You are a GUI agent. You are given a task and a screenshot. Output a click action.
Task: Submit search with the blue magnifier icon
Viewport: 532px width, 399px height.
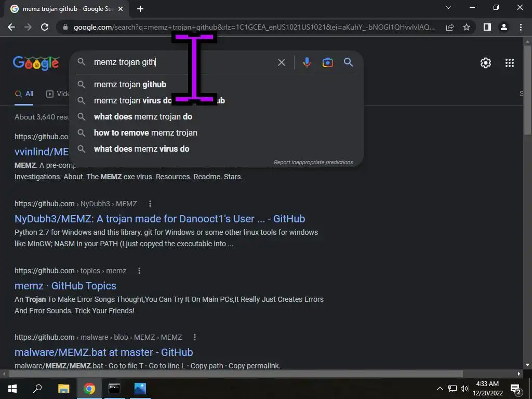click(x=348, y=62)
